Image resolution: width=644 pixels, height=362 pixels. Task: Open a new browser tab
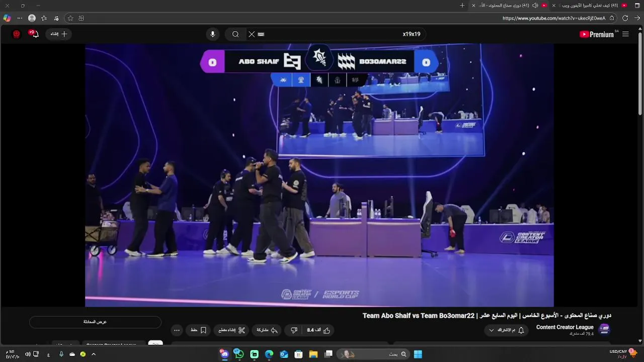[x=462, y=6]
